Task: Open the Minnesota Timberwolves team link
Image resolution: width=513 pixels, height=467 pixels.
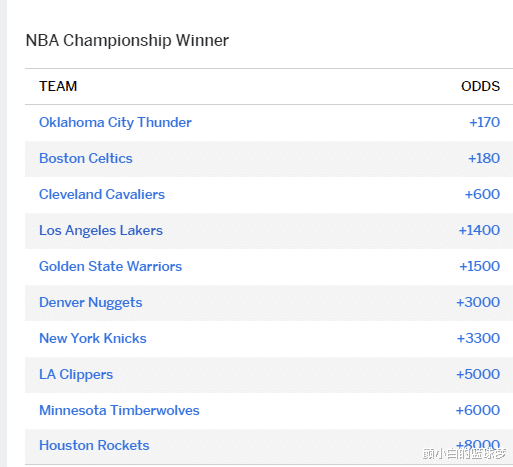Action: click(x=119, y=410)
